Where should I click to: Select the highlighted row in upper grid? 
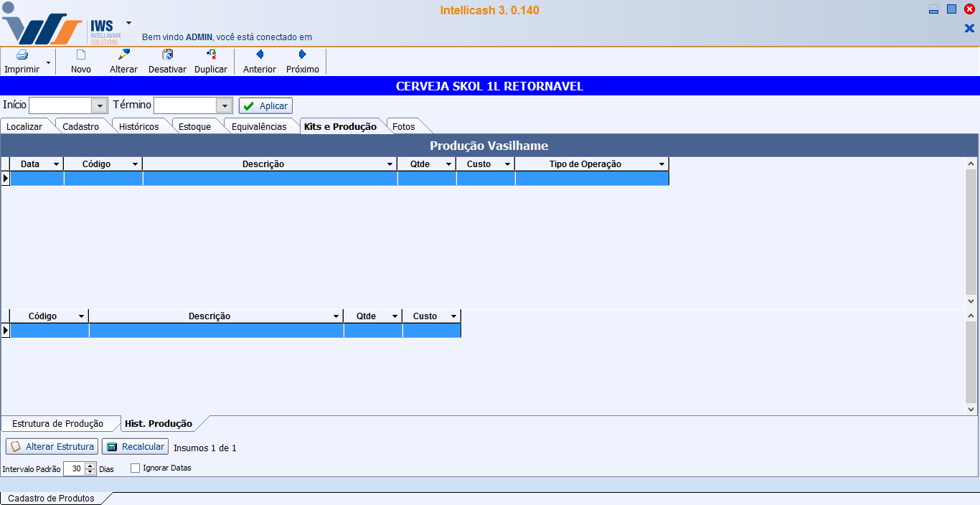[x=339, y=179]
